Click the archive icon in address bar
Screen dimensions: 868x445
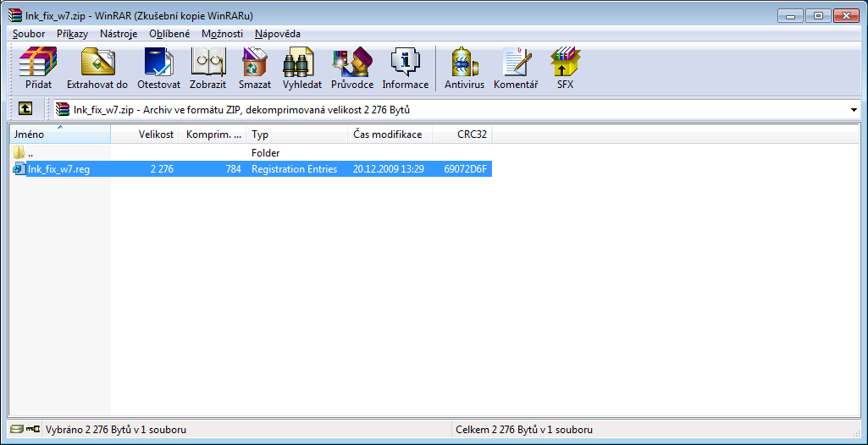63,109
